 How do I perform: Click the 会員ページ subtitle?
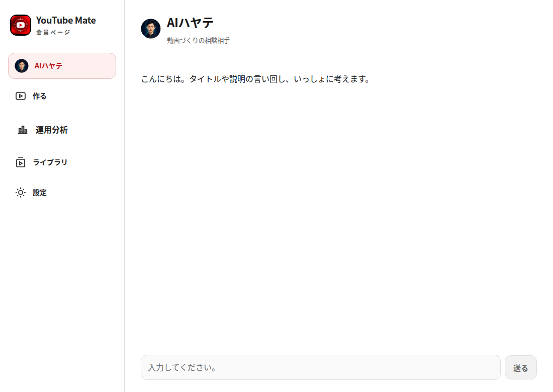[x=53, y=33]
